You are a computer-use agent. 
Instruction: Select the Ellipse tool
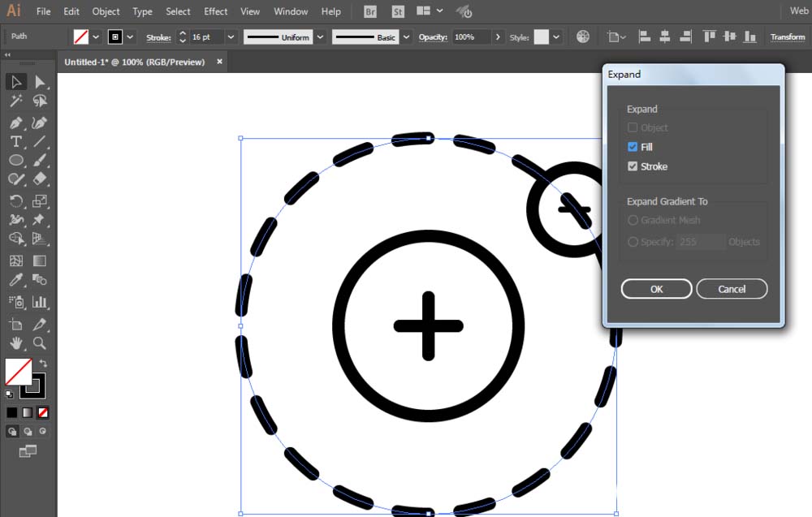click(x=15, y=160)
